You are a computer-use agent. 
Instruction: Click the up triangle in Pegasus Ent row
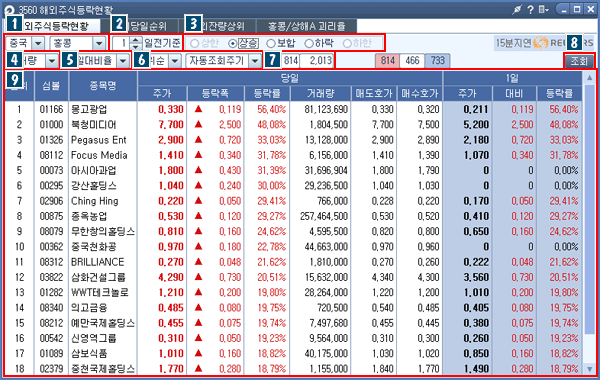[198, 140]
